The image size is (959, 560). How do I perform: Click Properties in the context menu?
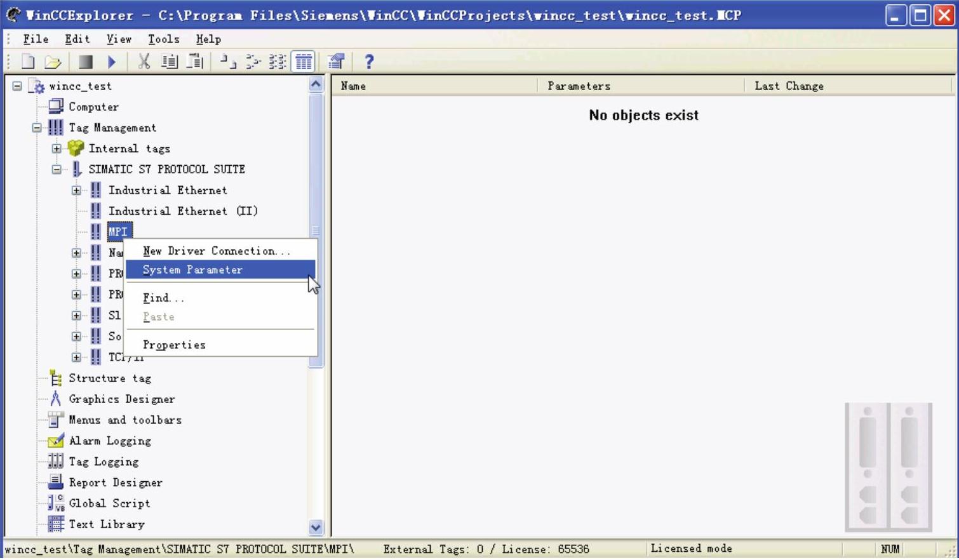coord(220,345)
